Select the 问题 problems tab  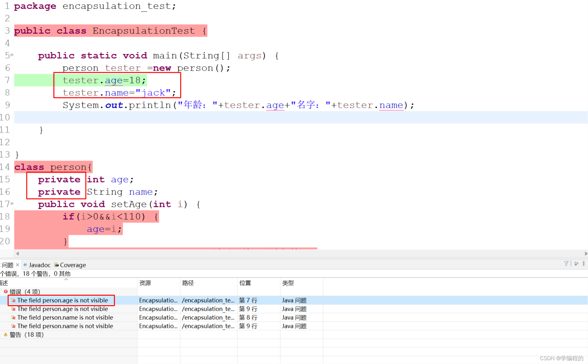(x=8, y=265)
